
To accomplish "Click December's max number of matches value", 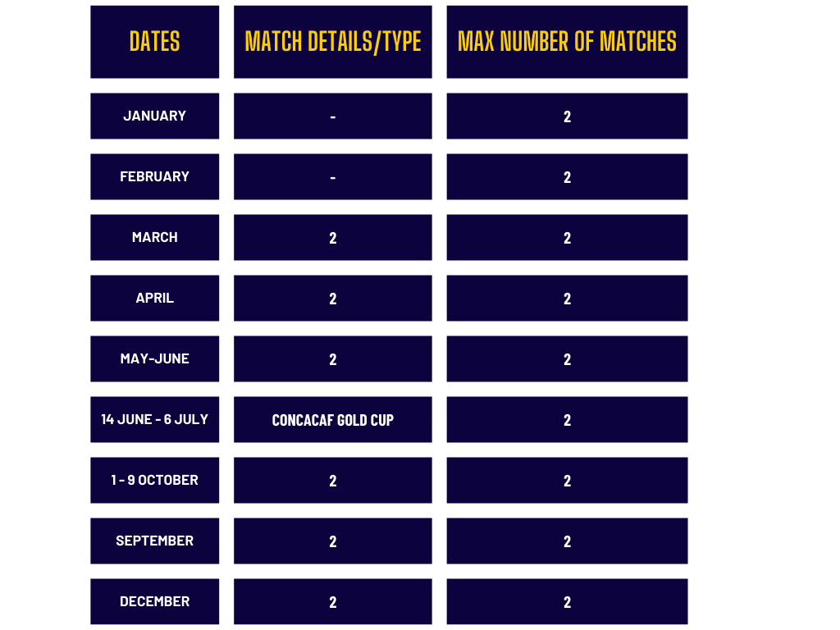I will [567, 601].
